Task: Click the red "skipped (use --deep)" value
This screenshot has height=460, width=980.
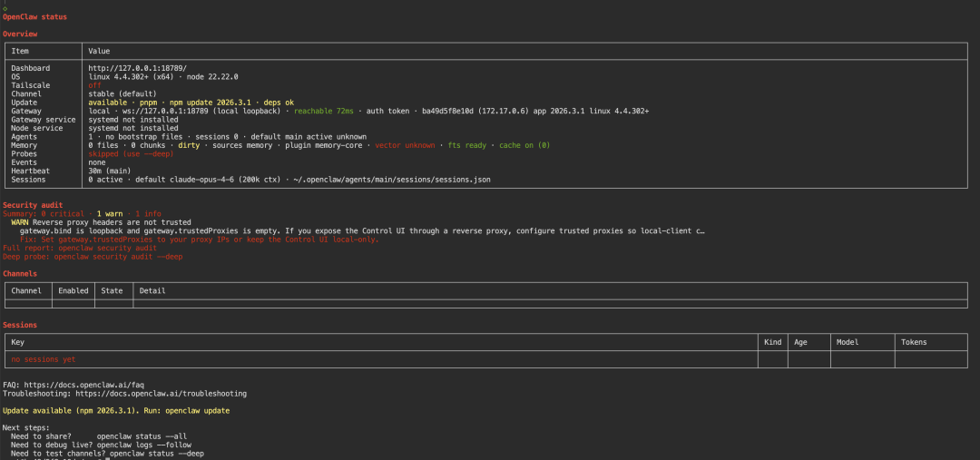Action: 131,153
